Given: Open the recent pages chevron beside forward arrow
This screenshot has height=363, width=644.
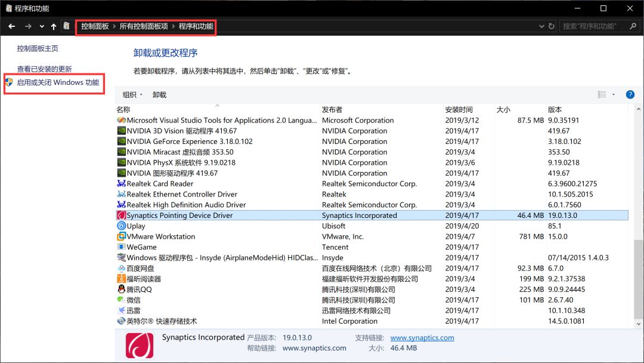Looking at the screenshot, I should point(41,26).
